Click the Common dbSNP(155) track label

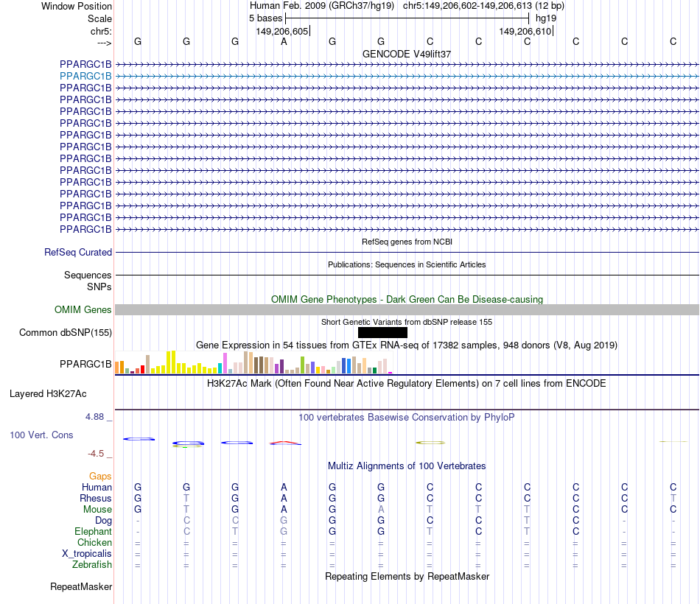(66, 333)
